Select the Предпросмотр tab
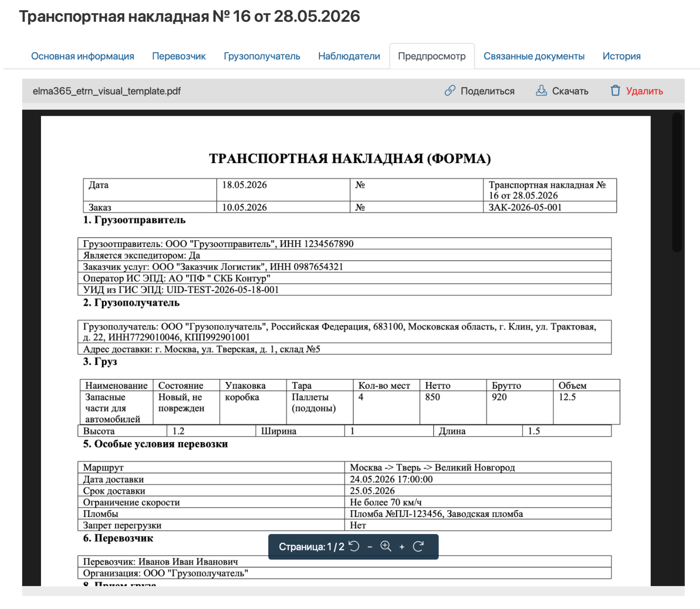700x609 pixels. (432, 56)
